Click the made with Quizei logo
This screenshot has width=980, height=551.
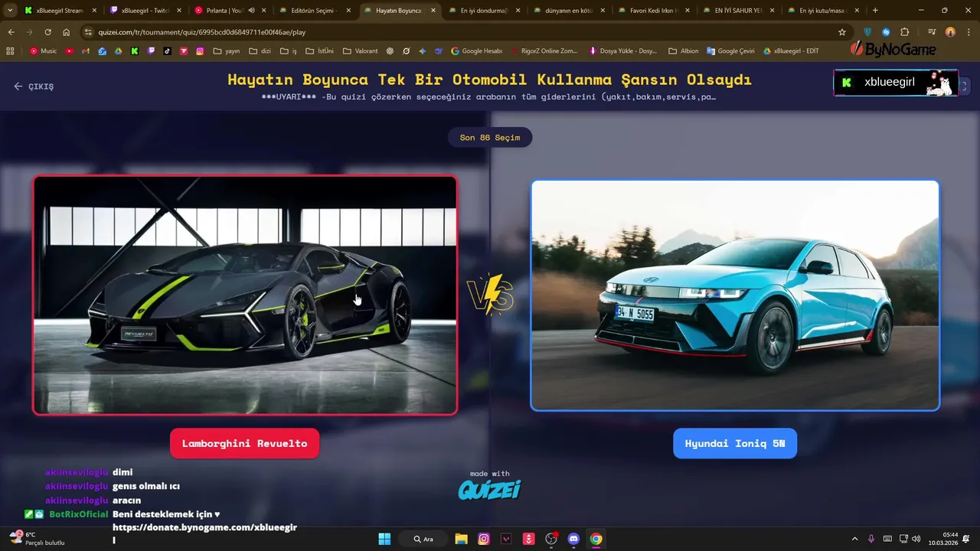coord(490,485)
